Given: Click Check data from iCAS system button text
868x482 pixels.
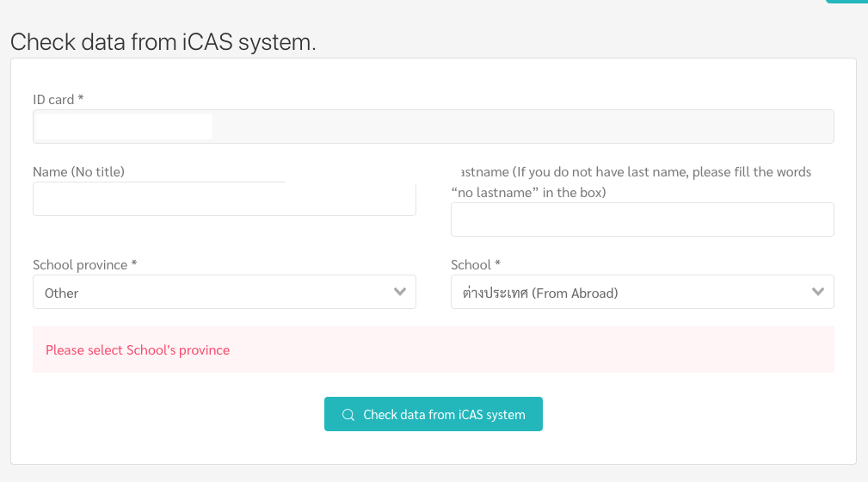Looking at the screenshot, I should coord(444,414).
